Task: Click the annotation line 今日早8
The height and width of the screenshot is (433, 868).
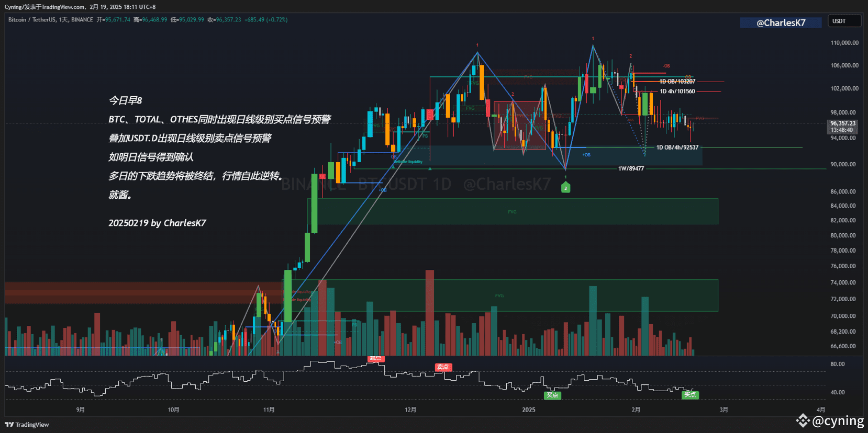Action: coord(126,100)
